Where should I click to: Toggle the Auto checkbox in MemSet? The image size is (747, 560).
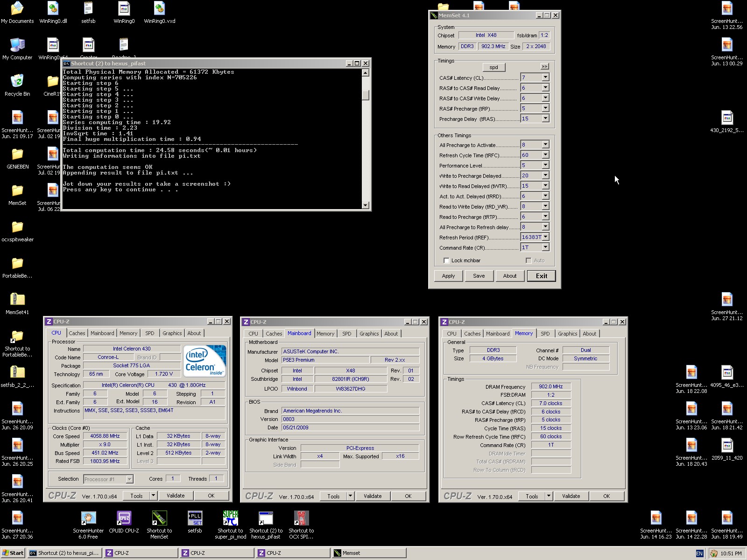pyautogui.click(x=529, y=260)
